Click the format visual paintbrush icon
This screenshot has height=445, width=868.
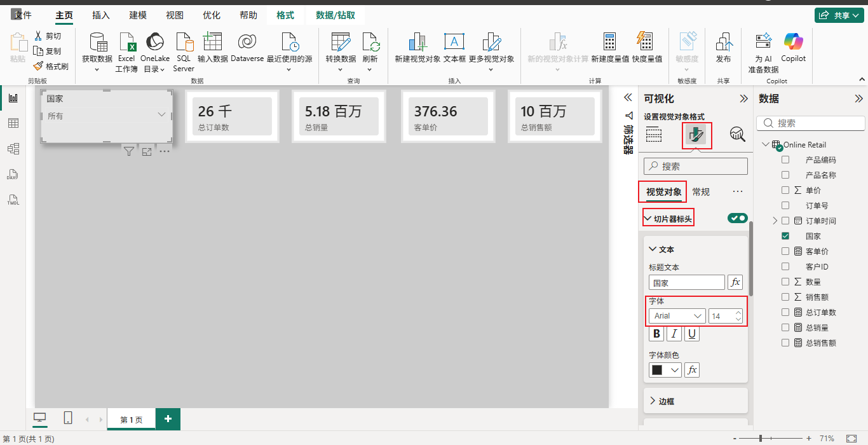coord(696,134)
